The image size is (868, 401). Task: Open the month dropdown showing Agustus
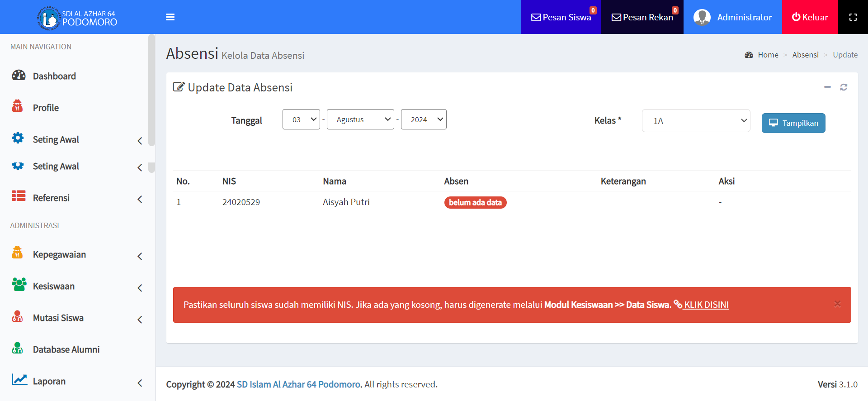tap(360, 119)
